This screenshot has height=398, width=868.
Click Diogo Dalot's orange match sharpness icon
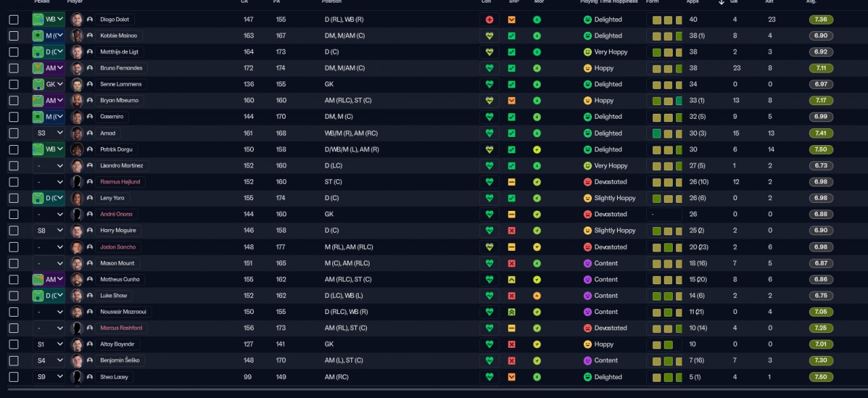(512, 20)
